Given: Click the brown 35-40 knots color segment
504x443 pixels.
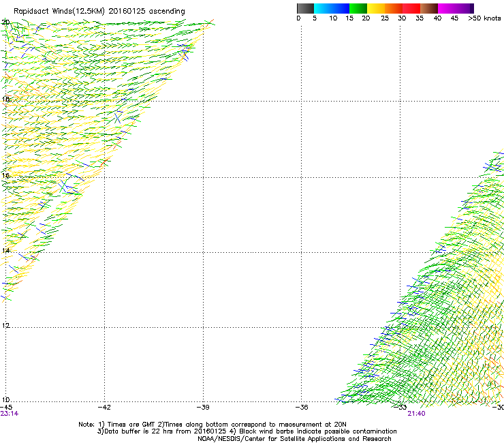Looking at the screenshot, I should click(429, 8).
